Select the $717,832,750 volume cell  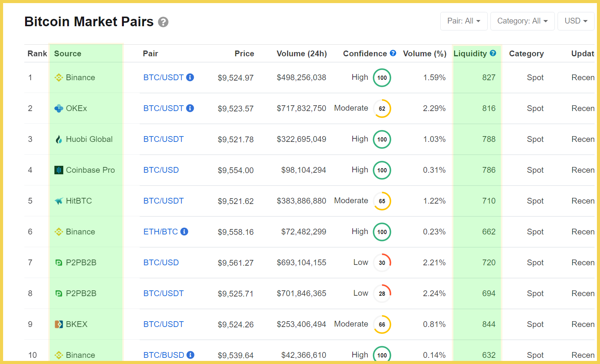[x=301, y=108]
